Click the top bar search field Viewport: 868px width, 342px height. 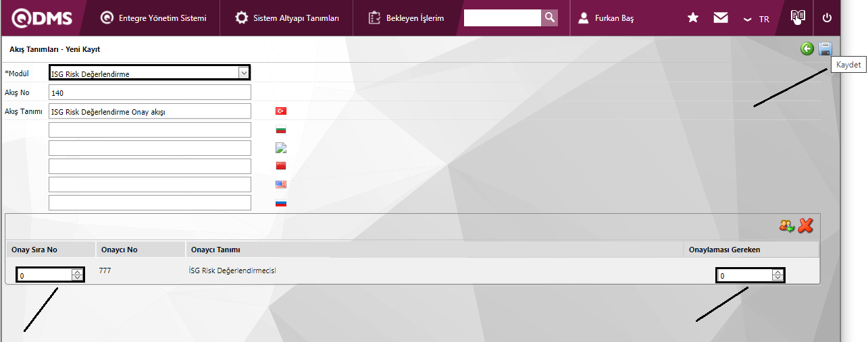[x=503, y=18]
